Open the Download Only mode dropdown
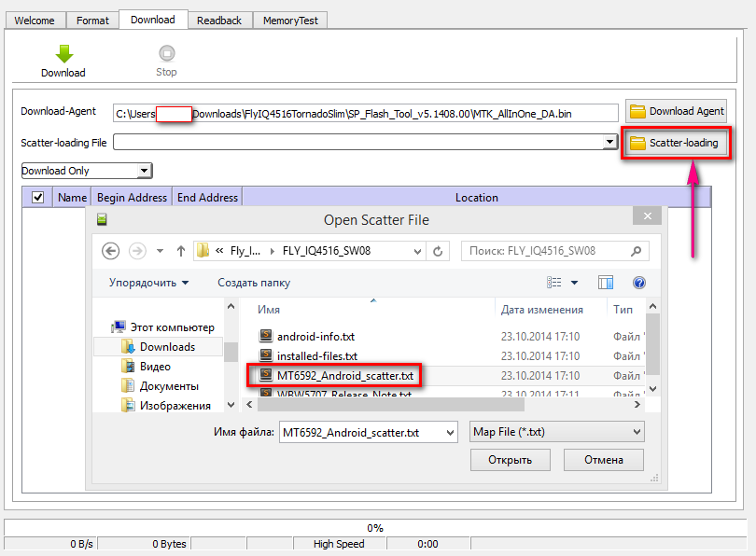 [144, 171]
